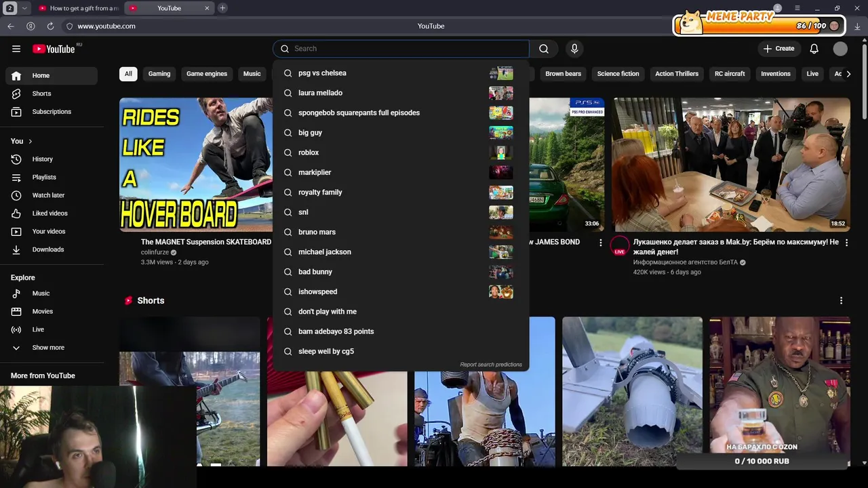The image size is (868, 488).
Task: Select the Inventions chip
Action: [x=776, y=74]
